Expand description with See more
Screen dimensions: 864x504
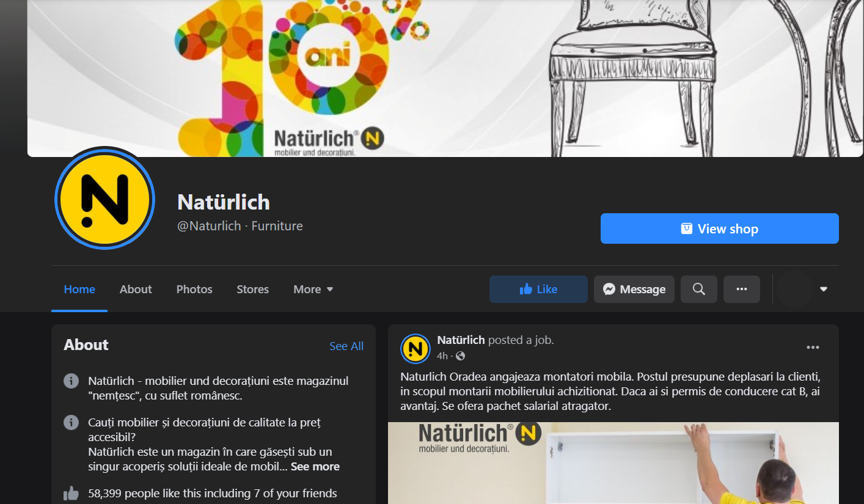point(315,467)
